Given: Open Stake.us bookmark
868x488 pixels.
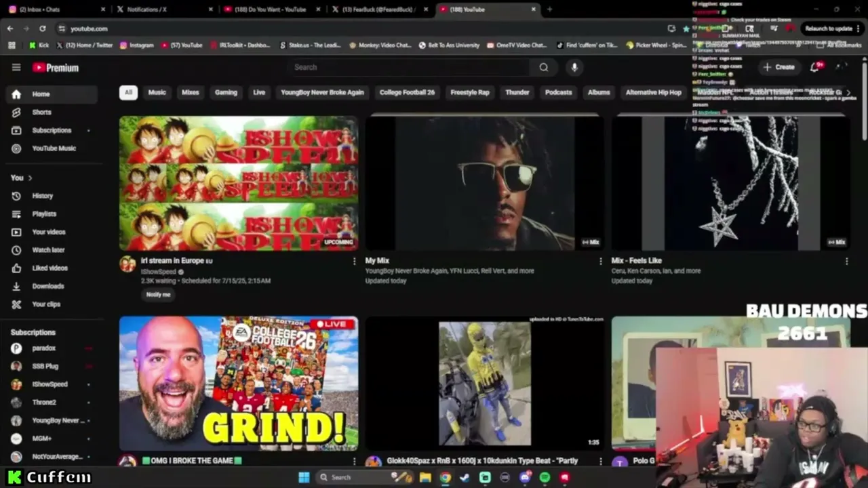Looking at the screenshot, I should pos(310,45).
